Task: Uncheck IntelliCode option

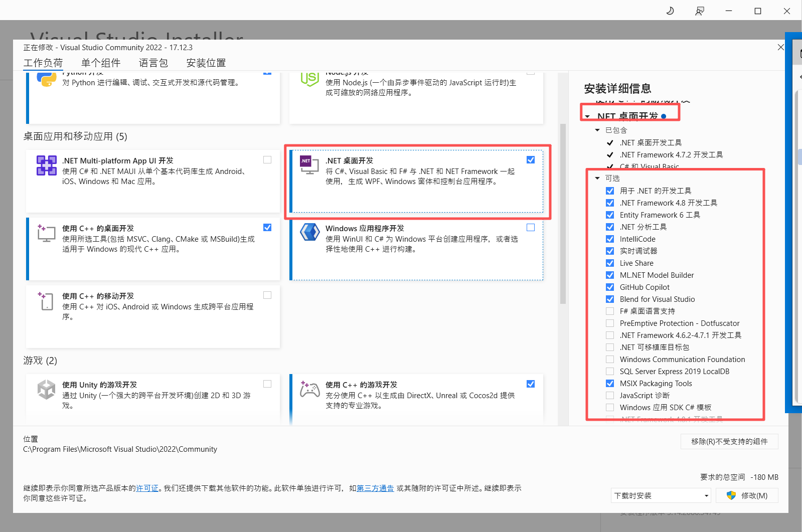Action: [x=610, y=239]
